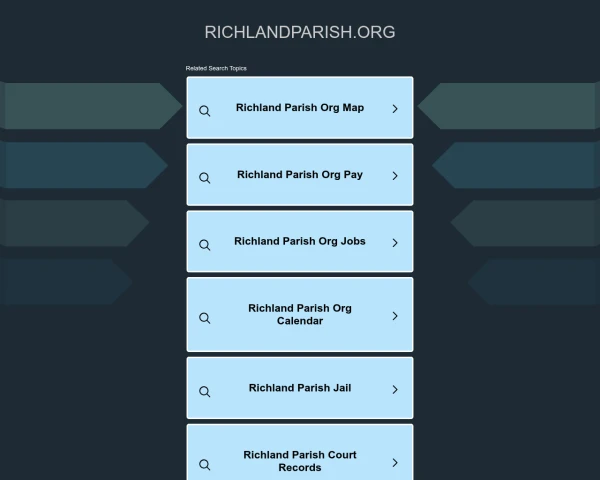Click the RICHLANDPARISH.ORG site title

pos(300,32)
